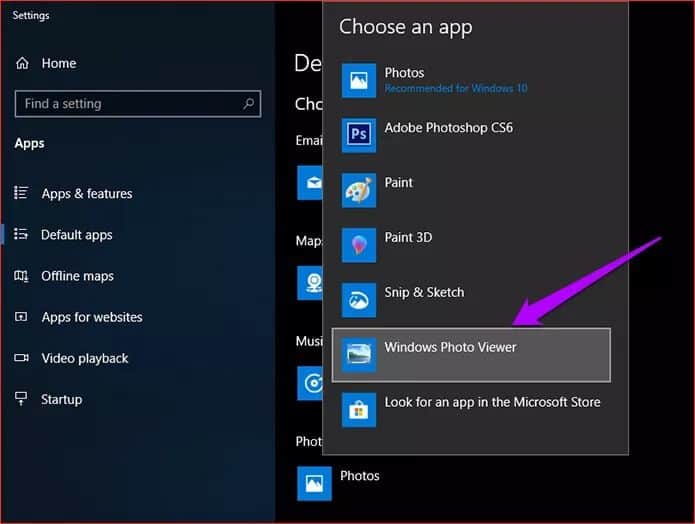The height and width of the screenshot is (524, 695).
Task: Click the Video playback camera icon
Action: (21, 357)
